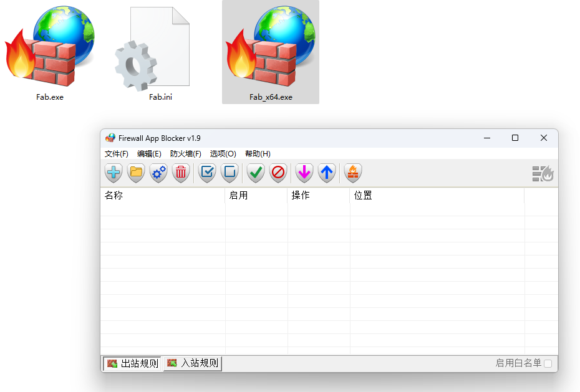Click the uncheck-all shield toolbar icon
Image resolution: width=580 pixels, height=392 pixels.
click(x=229, y=173)
